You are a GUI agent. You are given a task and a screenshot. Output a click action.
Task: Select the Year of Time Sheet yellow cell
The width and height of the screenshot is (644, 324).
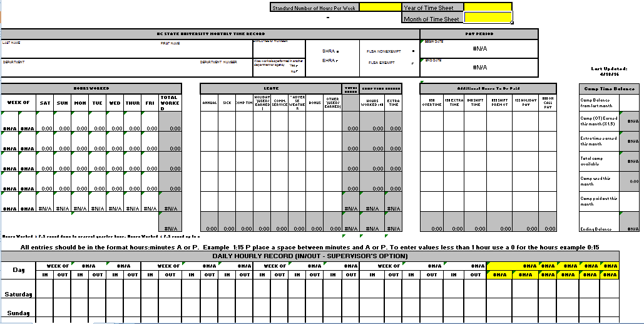(488, 8)
